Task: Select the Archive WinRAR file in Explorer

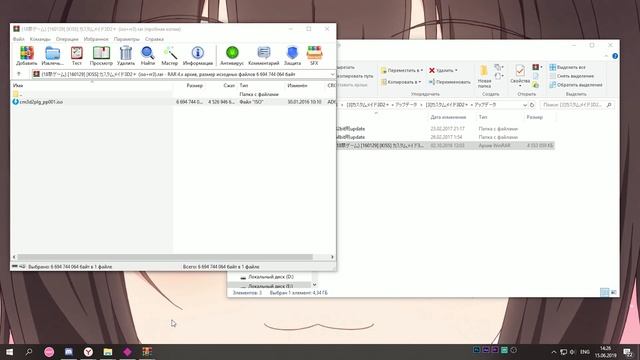Action: click(445, 145)
